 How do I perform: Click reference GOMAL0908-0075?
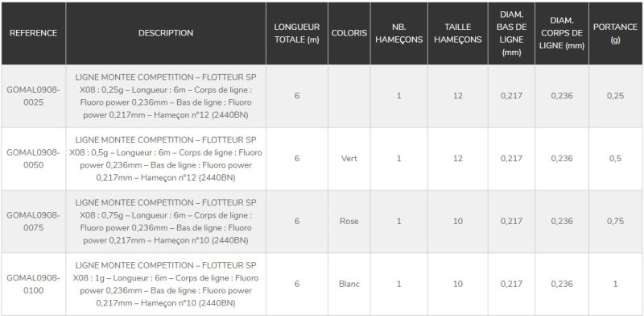(33, 221)
